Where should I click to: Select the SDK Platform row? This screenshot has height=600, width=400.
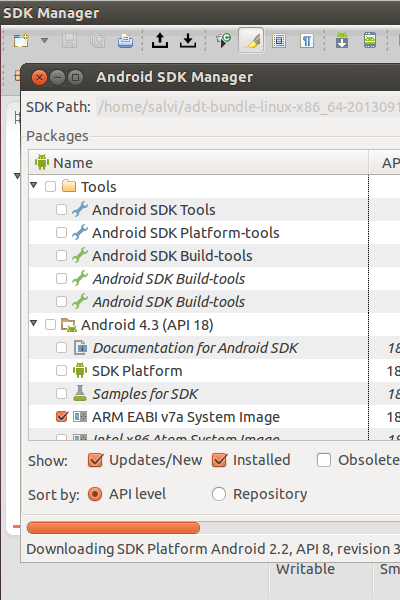(x=199, y=371)
